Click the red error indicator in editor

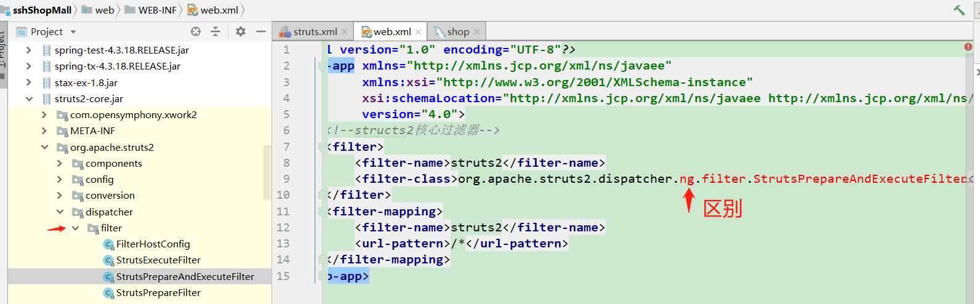pyautogui.click(x=968, y=47)
